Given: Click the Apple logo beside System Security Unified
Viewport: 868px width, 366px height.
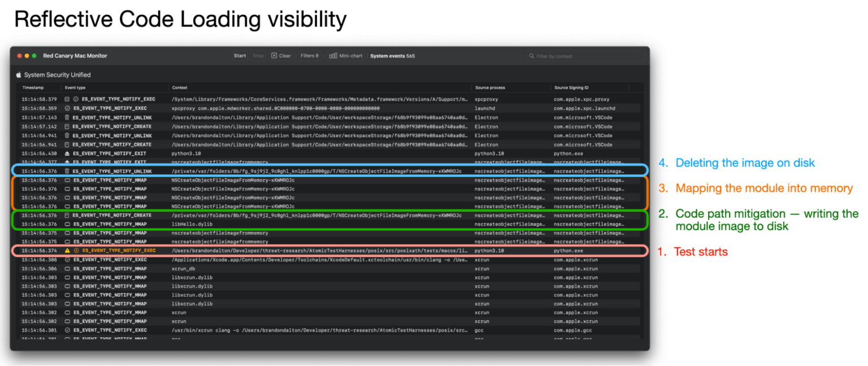Looking at the screenshot, I should [18, 74].
